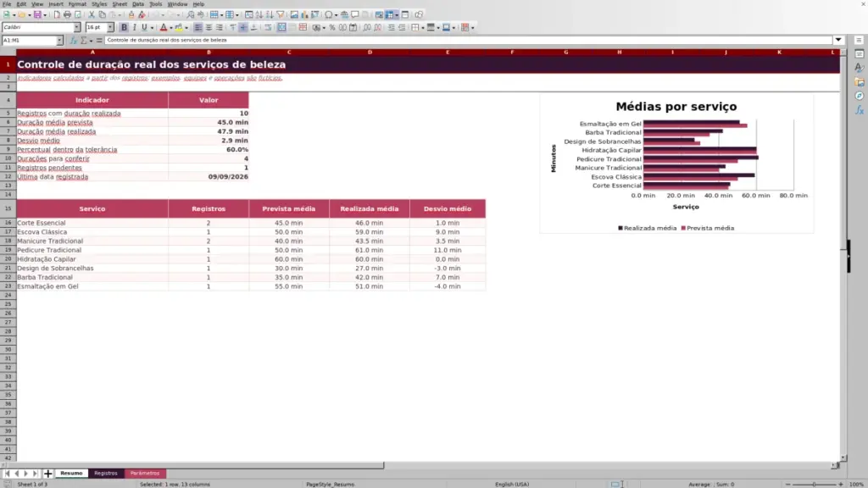Click zoom out minus button
868x488 pixels.
(x=787, y=484)
